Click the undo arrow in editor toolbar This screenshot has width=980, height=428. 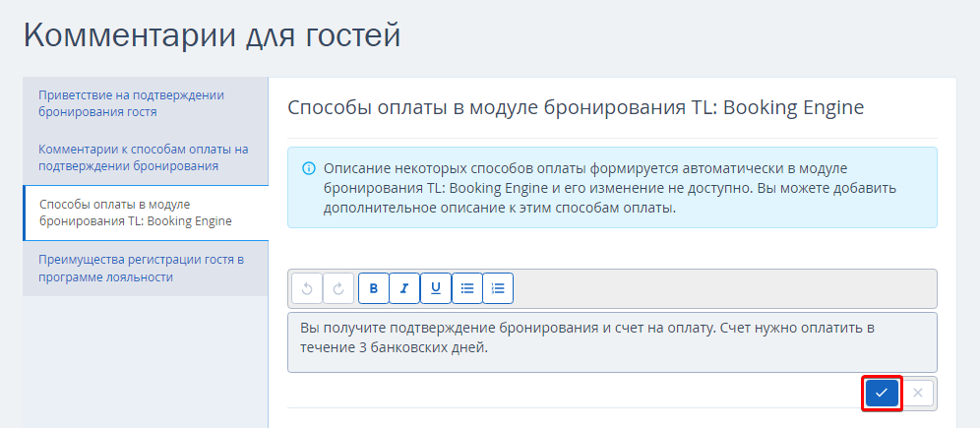point(307,288)
